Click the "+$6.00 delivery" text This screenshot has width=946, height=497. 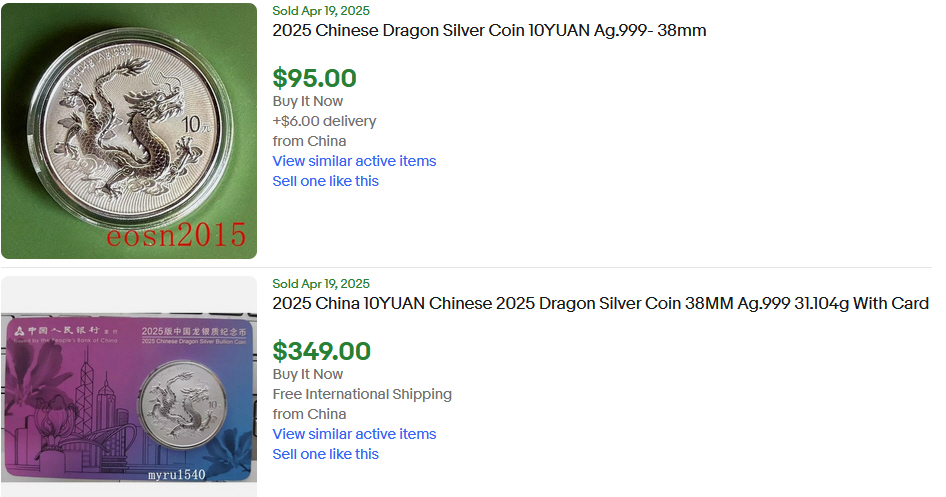tap(324, 121)
